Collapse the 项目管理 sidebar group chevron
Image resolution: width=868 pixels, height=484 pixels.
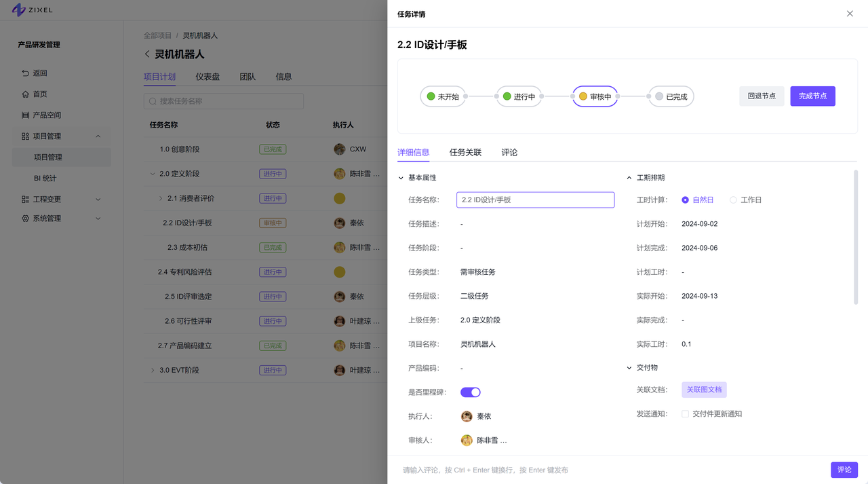[x=98, y=136]
